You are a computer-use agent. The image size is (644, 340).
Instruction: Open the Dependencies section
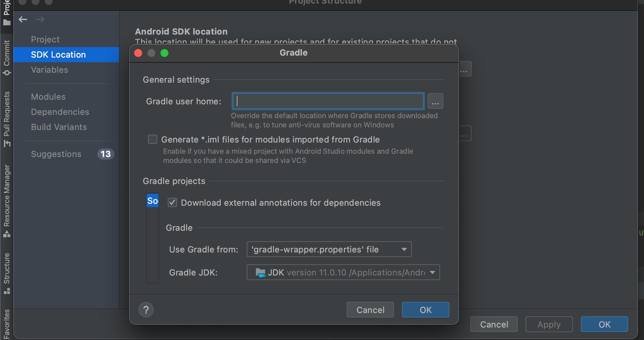[x=60, y=112]
